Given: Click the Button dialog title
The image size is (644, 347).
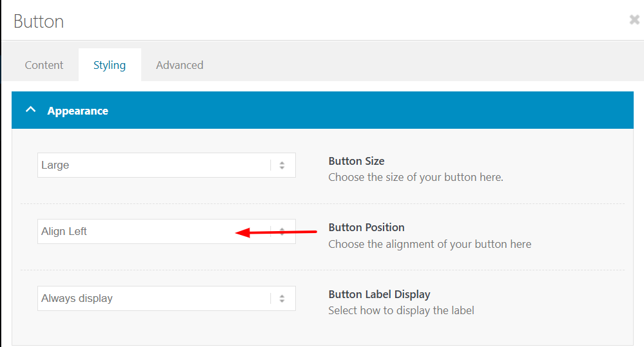Looking at the screenshot, I should coord(39,21).
